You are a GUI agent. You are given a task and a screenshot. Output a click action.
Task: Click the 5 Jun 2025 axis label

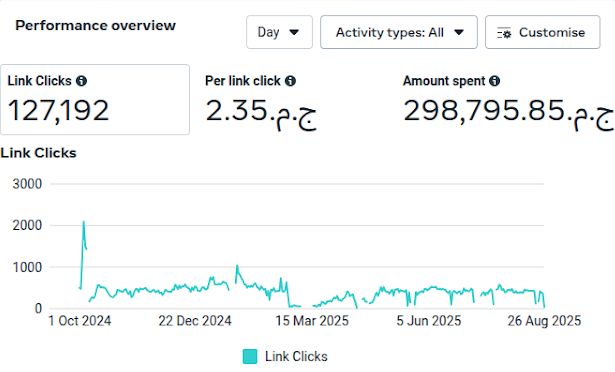click(x=429, y=321)
